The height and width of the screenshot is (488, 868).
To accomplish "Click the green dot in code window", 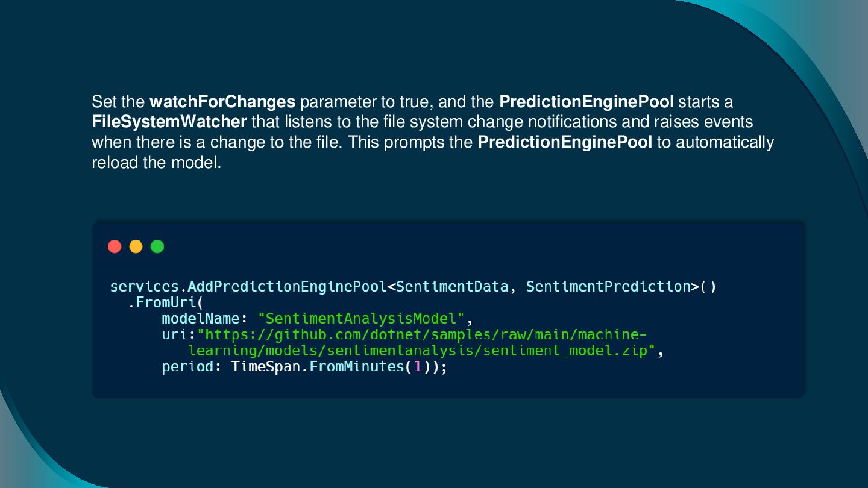I will [x=157, y=246].
